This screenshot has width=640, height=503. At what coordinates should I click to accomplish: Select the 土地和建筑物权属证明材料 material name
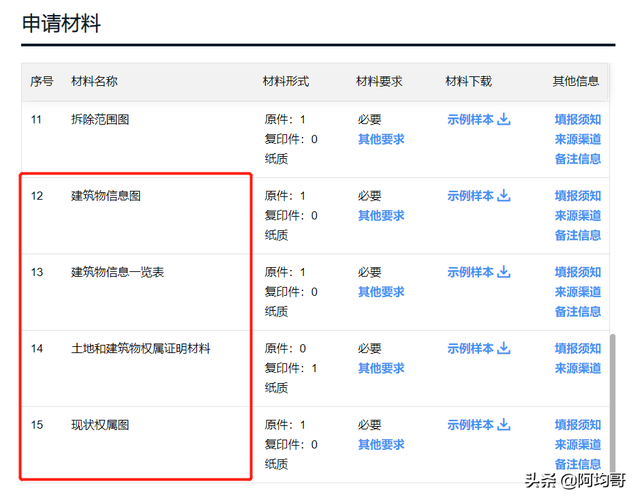(141, 349)
